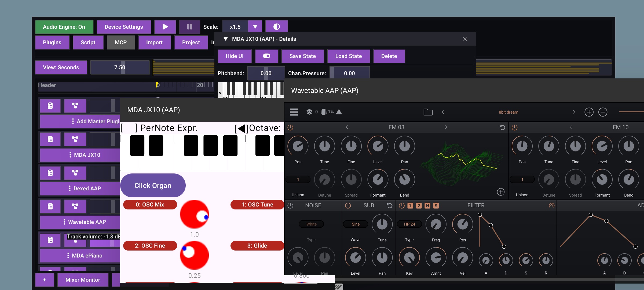
Task: Open the MDA JX10 plugin menu
Action: click(x=80, y=155)
